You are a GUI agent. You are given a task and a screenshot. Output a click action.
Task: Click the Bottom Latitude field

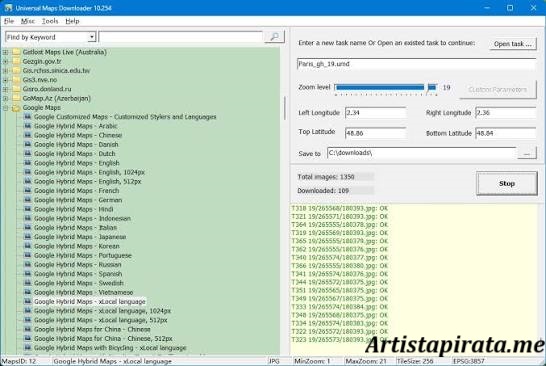point(506,133)
